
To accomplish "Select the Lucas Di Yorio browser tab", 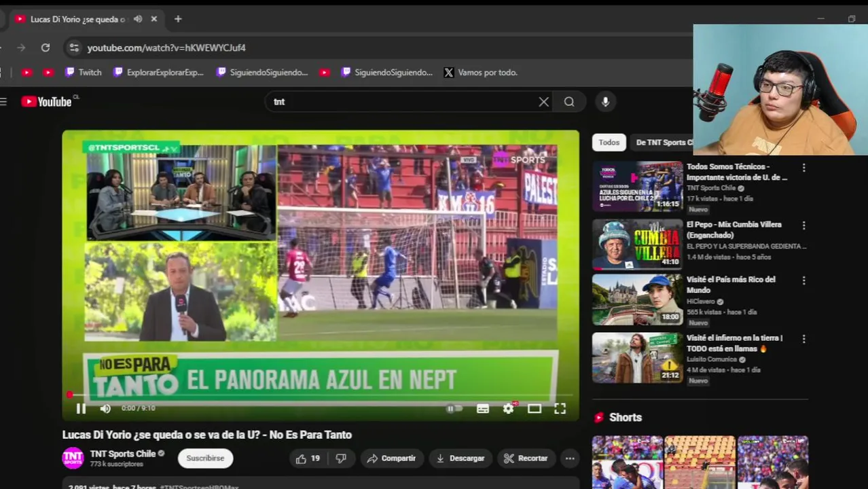I will (x=77, y=19).
